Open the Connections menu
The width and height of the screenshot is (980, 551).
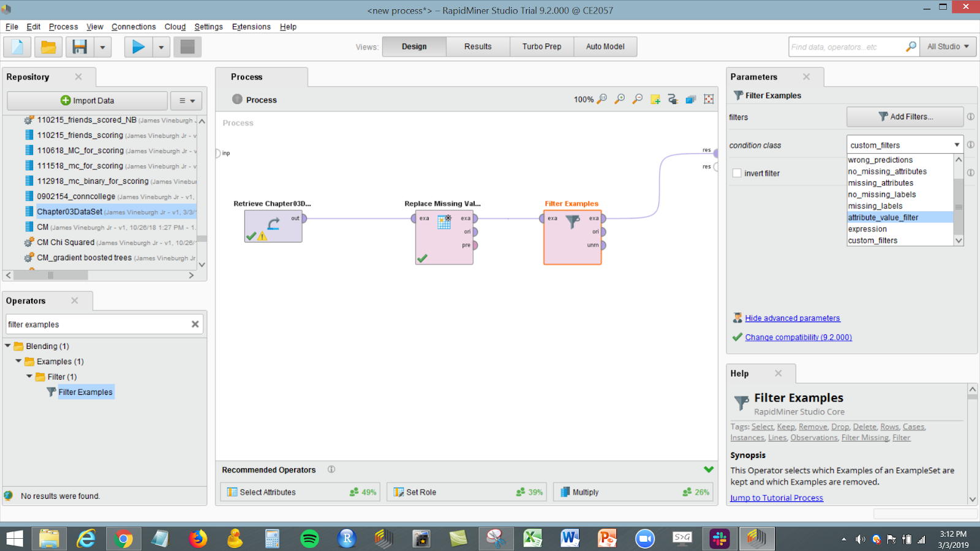point(134,26)
